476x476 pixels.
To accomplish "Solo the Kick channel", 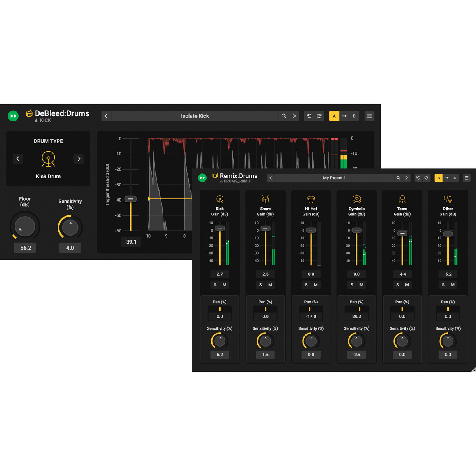I will [x=215, y=285].
